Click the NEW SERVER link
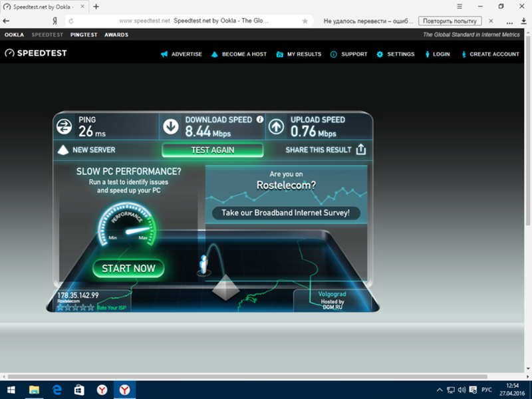Image resolution: width=532 pixels, height=399 pixels. coord(94,150)
